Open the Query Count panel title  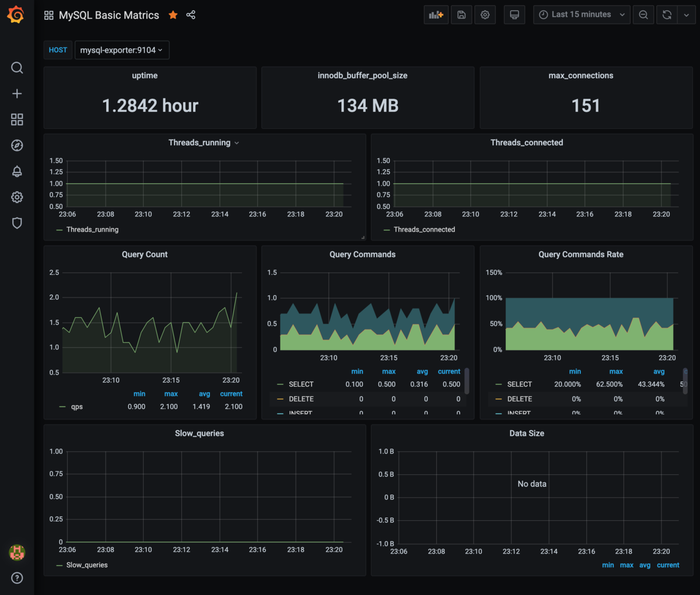tap(145, 254)
